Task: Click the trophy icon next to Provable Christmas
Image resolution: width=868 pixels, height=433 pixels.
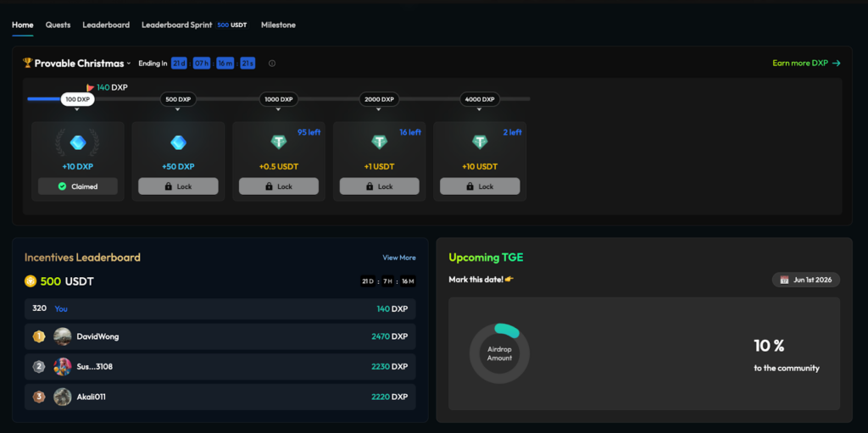Action: [x=28, y=63]
